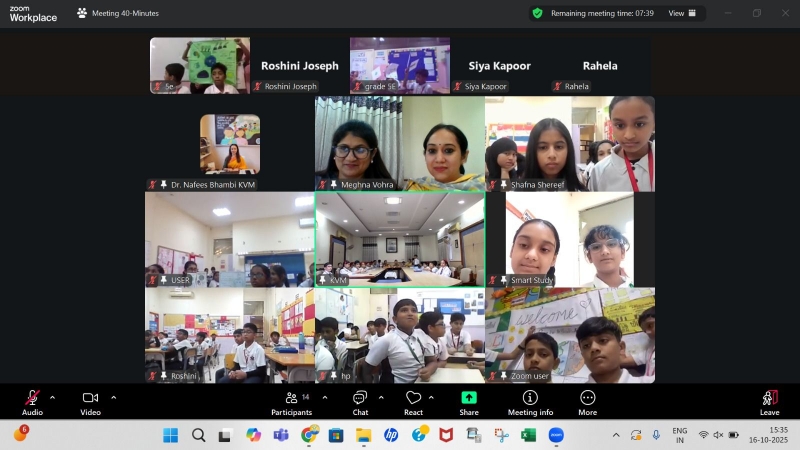The width and height of the screenshot is (800, 450).
Task: Expand video options arrow next to Video
Action: point(113,397)
